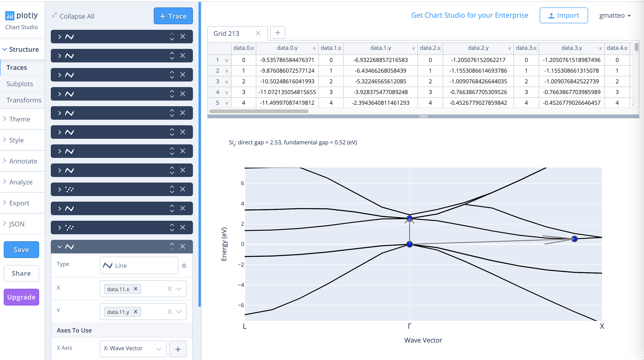Screen dimensions: 644x360
Task: Click reorder arrows on the second trace
Action: pyautogui.click(x=172, y=55)
